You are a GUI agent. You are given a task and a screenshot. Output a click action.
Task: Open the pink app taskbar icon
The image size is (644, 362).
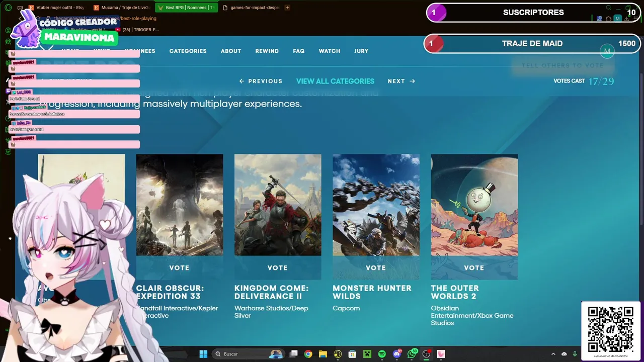click(x=441, y=354)
